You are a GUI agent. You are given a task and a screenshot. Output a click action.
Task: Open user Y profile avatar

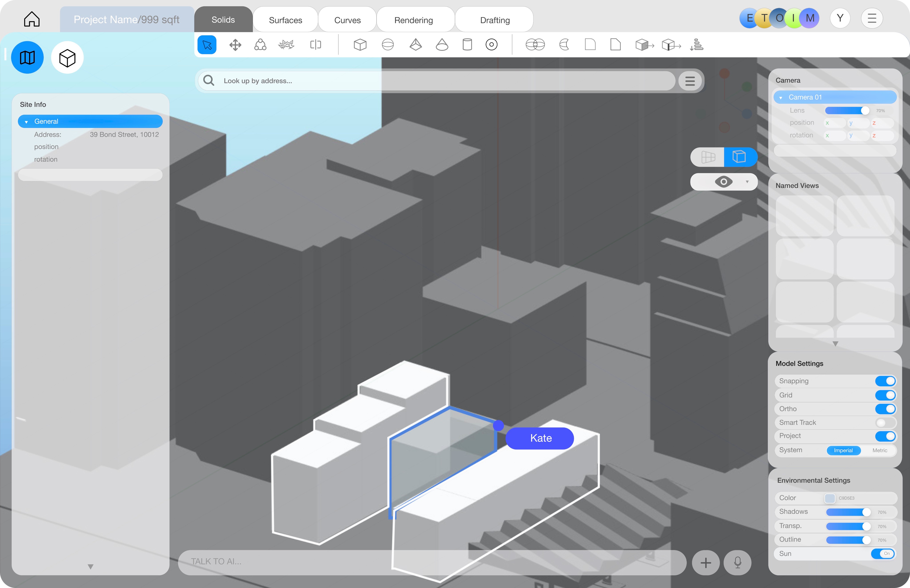[840, 18]
